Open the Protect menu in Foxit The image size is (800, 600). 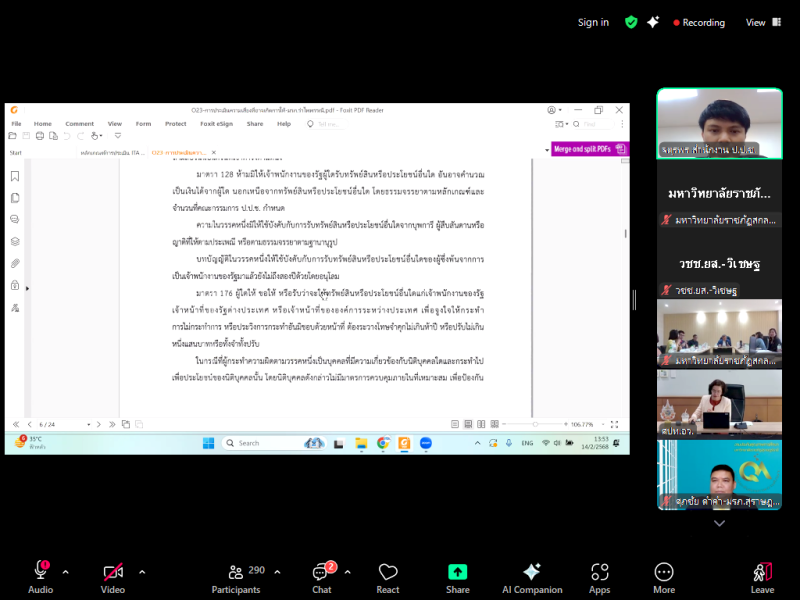pos(175,124)
